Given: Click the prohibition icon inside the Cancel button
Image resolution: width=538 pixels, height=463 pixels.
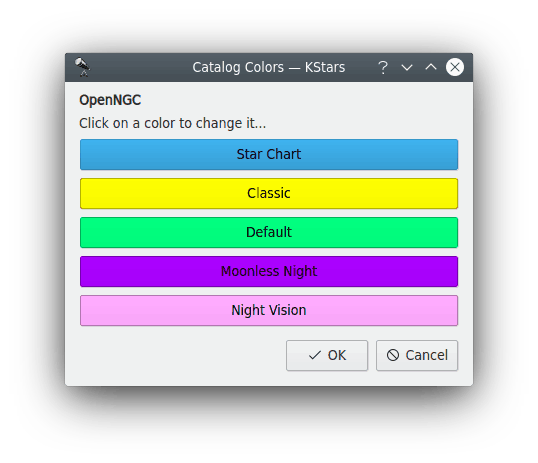Looking at the screenshot, I should point(393,355).
